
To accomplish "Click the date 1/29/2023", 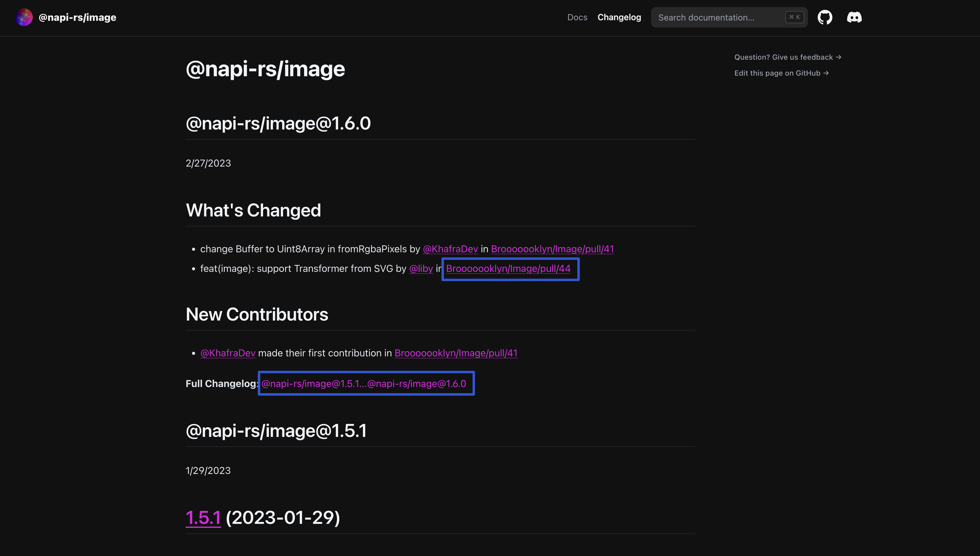I will coord(208,471).
